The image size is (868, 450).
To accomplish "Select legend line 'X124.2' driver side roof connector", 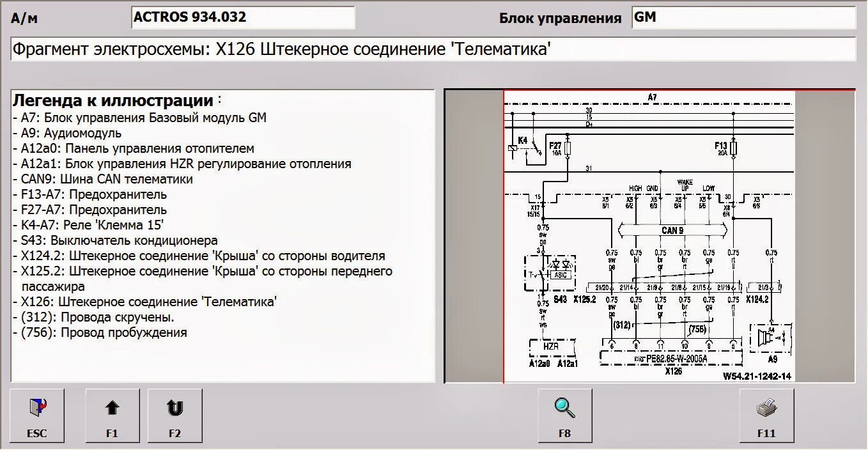I will click(199, 256).
